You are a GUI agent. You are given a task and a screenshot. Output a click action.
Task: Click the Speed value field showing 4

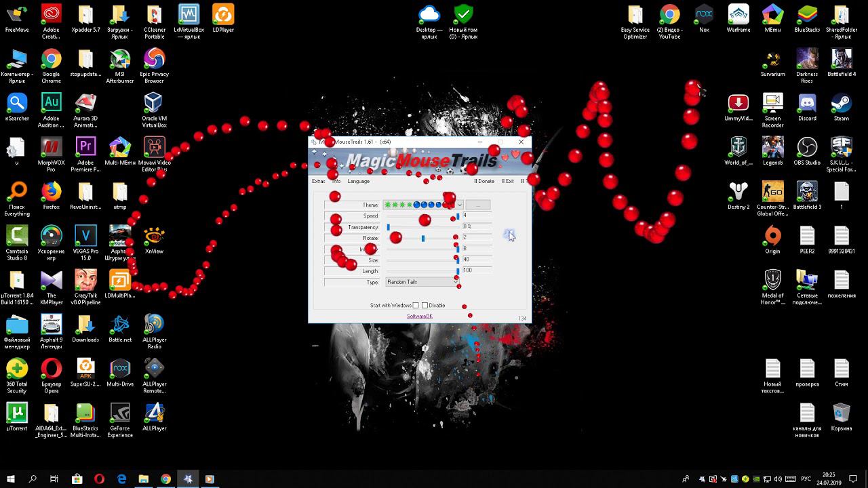pyautogui.click(x=476, y=216)
